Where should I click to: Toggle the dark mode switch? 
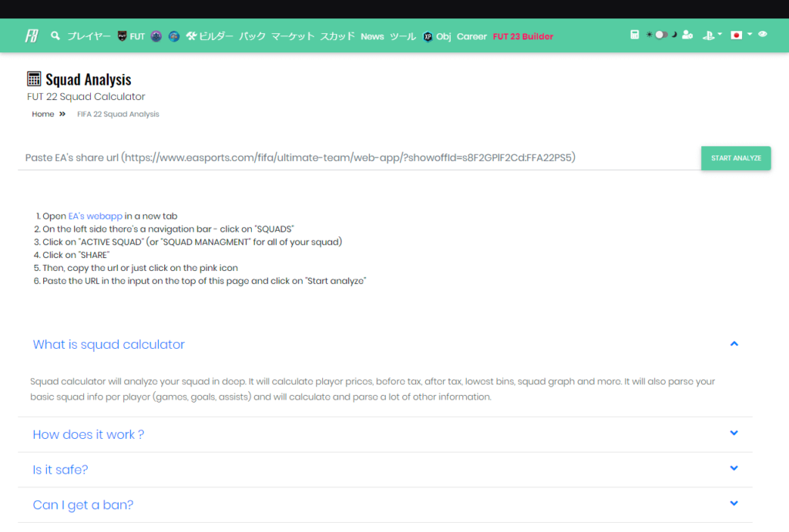(661, 35)
